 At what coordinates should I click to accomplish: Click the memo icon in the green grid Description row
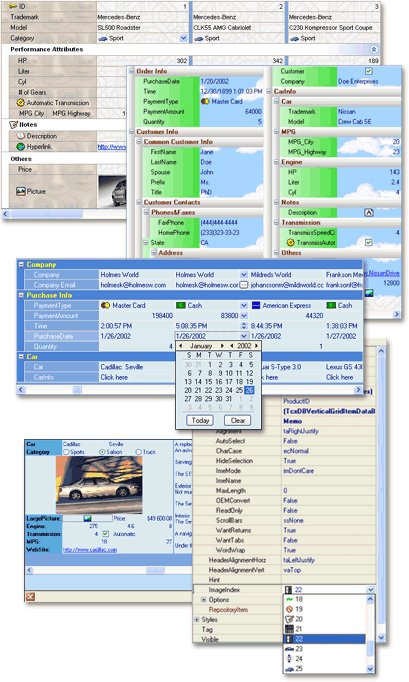point(368,212)
